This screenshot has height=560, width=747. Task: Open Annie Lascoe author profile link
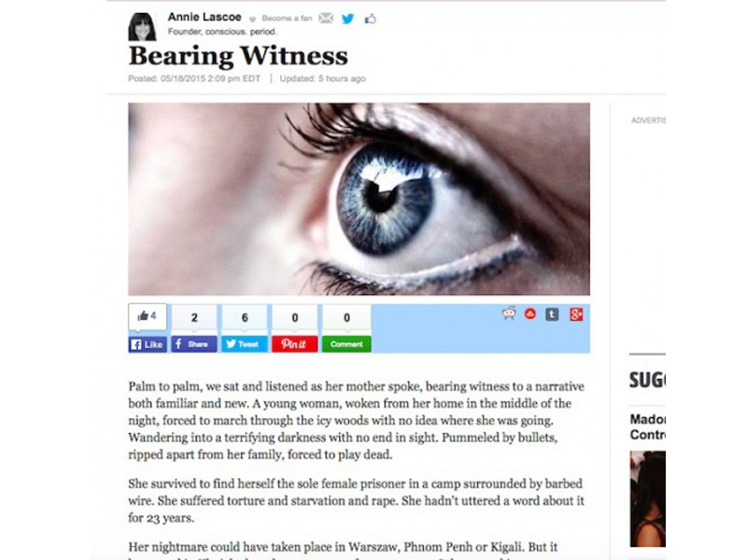(x=204, y=17)
